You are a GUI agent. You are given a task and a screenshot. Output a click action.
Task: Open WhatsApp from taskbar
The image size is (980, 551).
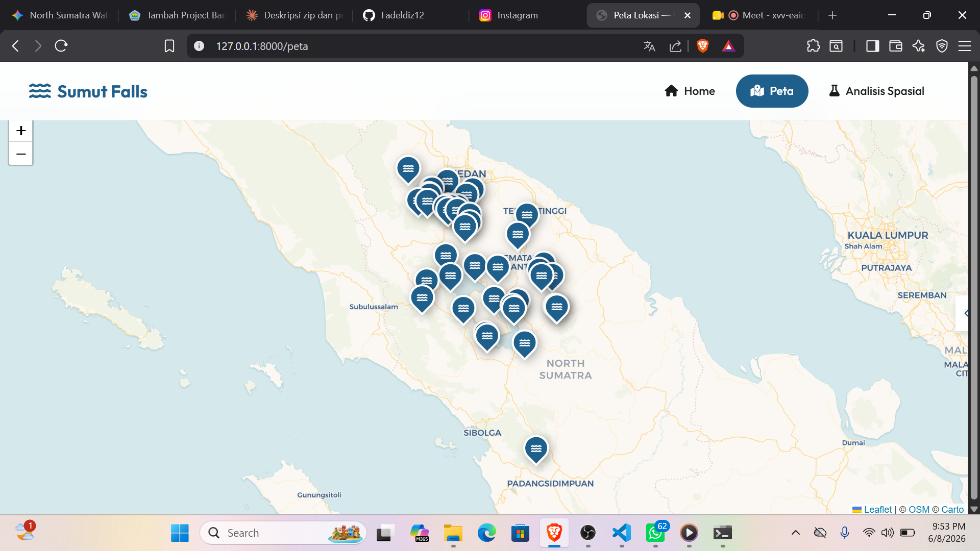(655, 533)
